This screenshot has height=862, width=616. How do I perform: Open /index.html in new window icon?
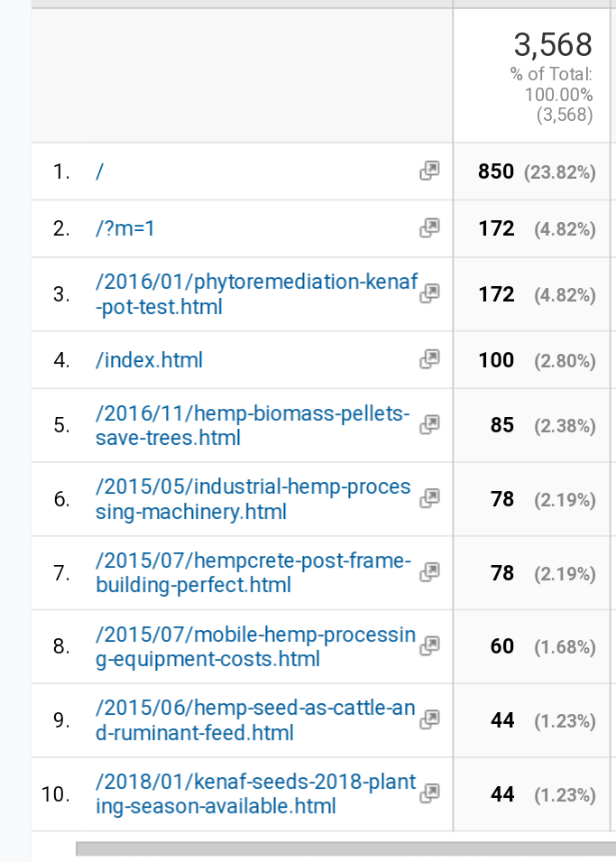tap(429, 359)
